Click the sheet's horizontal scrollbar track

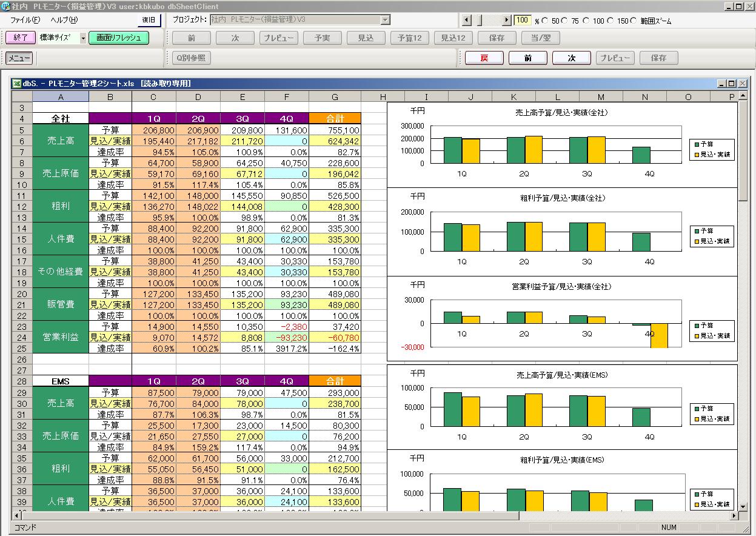click(x=624, y=516)
